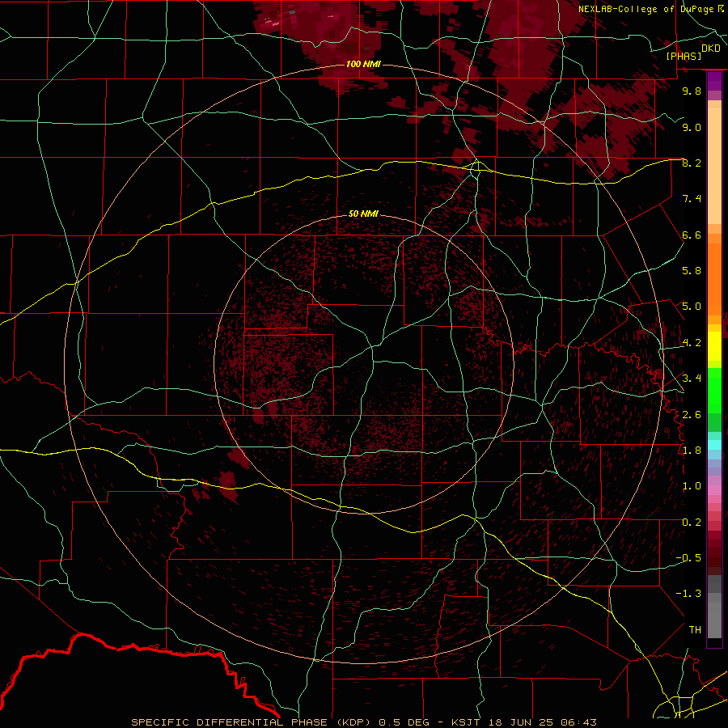Click the 1.0 scale value
This screenshot has height=728, width=728.
point(692,486)
